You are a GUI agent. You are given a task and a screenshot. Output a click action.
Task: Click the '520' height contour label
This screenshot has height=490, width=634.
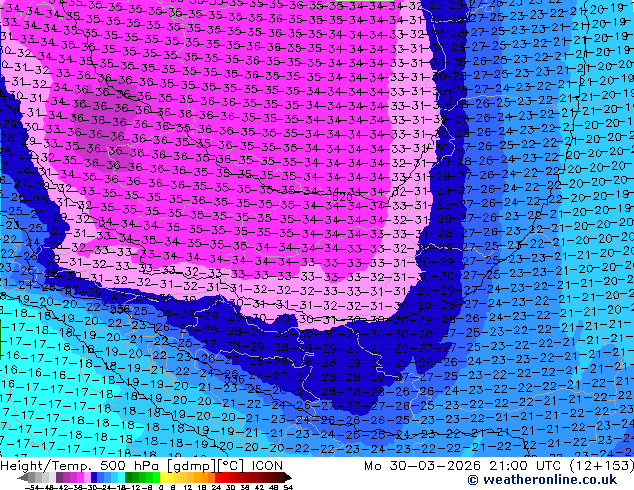(x=341, y=197)
